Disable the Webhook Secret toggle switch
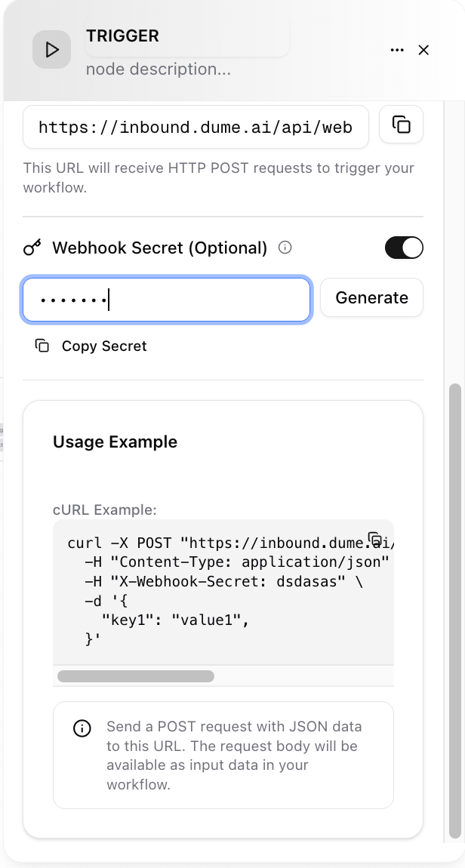The width and height of the screenshot is (465, 868). click(x=404, y=248)
